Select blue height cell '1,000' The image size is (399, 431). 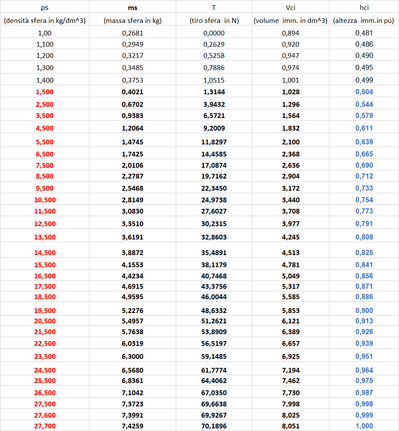(364, 426)
